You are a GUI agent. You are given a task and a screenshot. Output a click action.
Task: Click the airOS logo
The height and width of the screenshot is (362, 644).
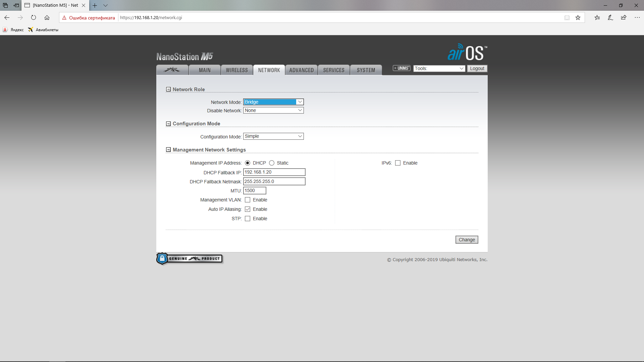tap(467, 52)
